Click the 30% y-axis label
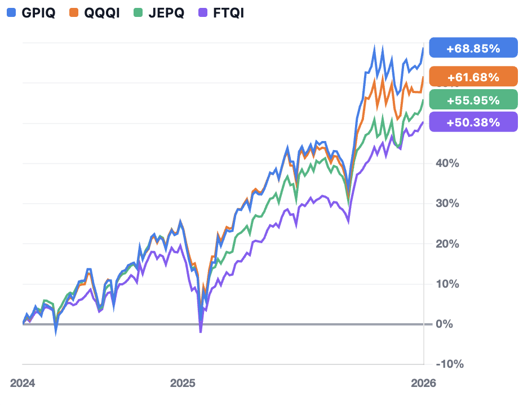Screen dimensions: 532x405 pyautogui.click(x=447, y=204)
